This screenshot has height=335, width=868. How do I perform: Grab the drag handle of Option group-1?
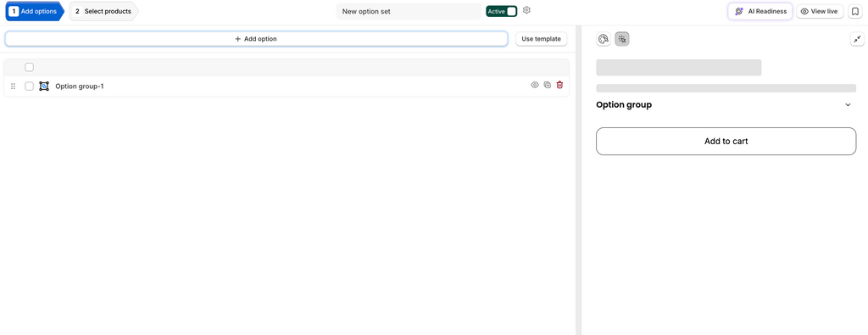tap(14, 87)
